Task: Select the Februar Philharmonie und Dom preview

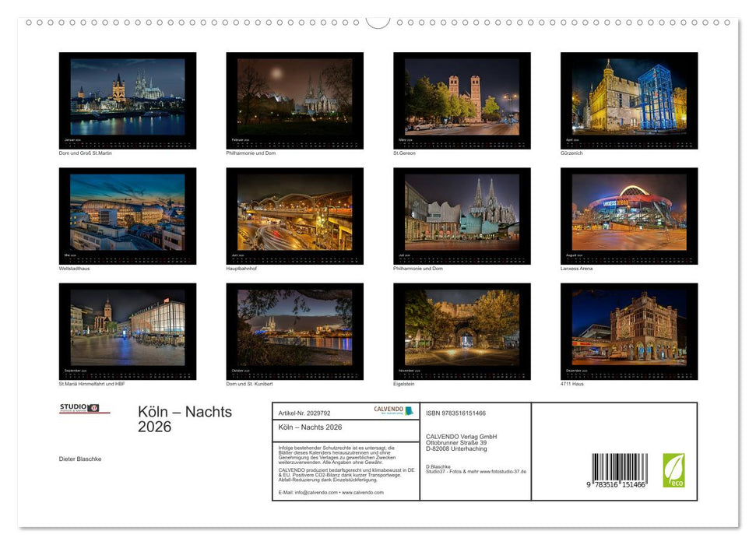Action: (294, 100)
